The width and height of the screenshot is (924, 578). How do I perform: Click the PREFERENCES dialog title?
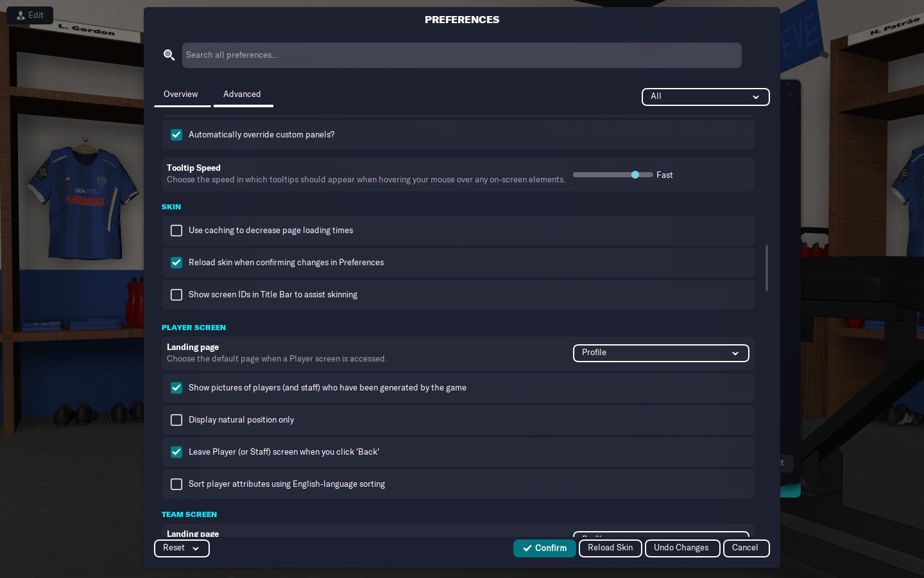point(462,20)
